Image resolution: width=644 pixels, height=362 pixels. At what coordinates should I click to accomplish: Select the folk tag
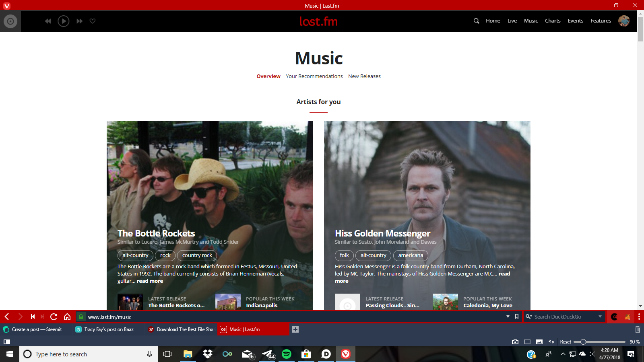point(345,255)
